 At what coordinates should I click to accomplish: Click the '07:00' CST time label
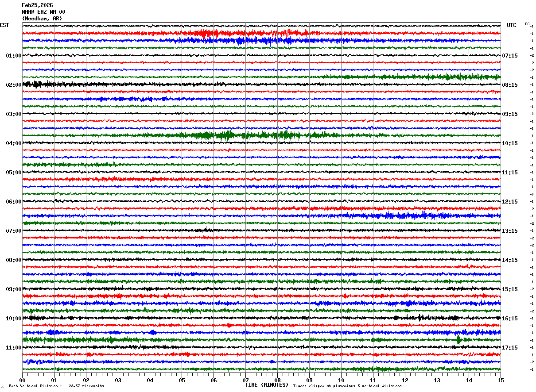(x=14, y=231)
